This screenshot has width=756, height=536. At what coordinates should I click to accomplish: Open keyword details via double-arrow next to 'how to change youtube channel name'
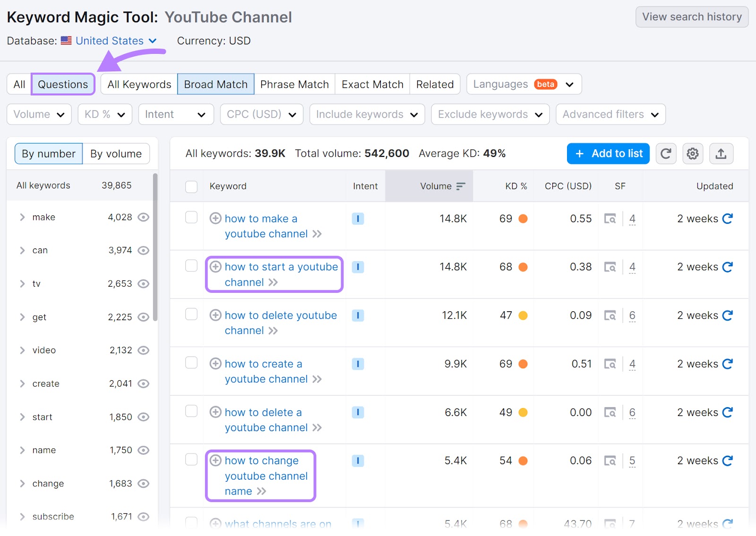[x=261, y=491]
